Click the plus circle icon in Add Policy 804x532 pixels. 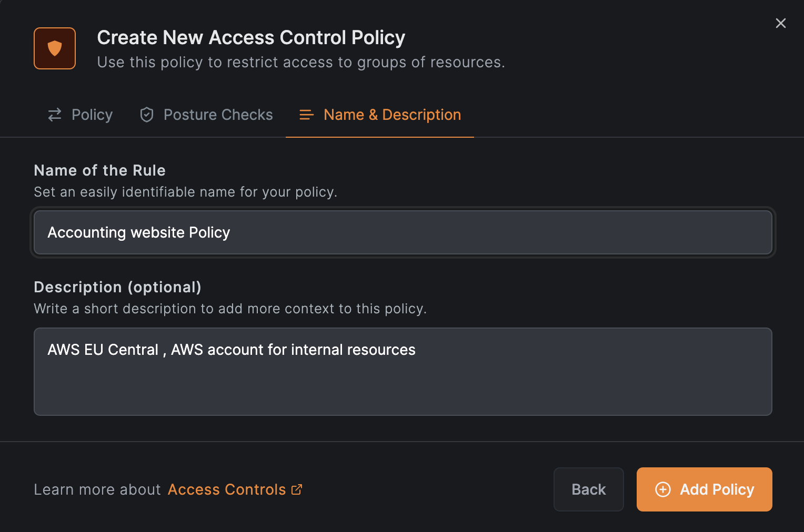pos(663,489)
